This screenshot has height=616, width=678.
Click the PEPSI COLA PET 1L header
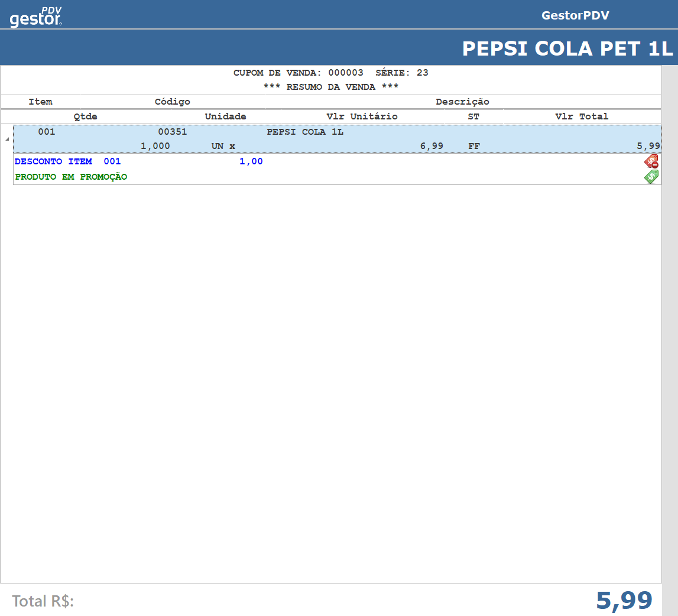pos(567,48)
